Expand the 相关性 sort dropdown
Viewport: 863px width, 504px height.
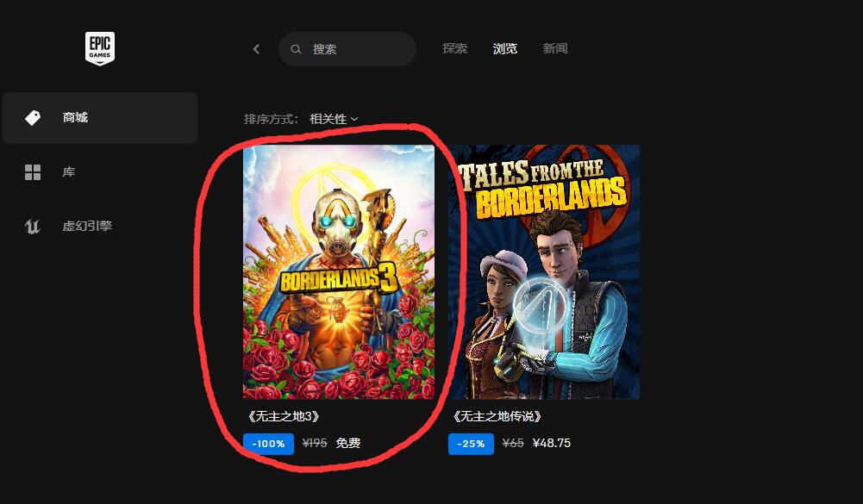coord(334,119)
